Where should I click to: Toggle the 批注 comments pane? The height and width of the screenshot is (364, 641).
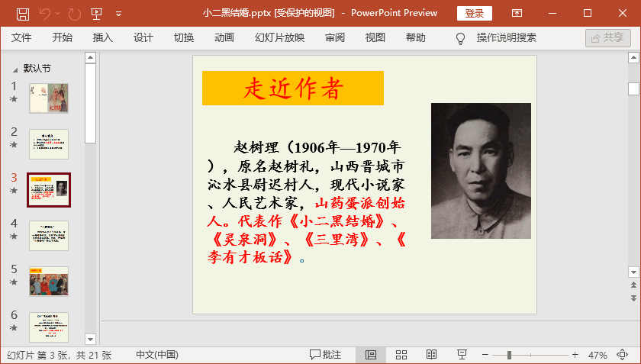tap(325, 355)
